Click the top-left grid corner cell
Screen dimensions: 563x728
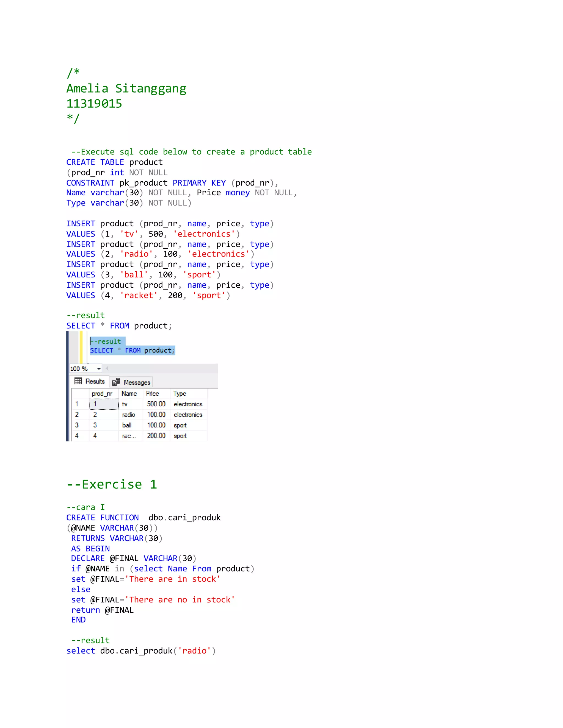(80, 394)
